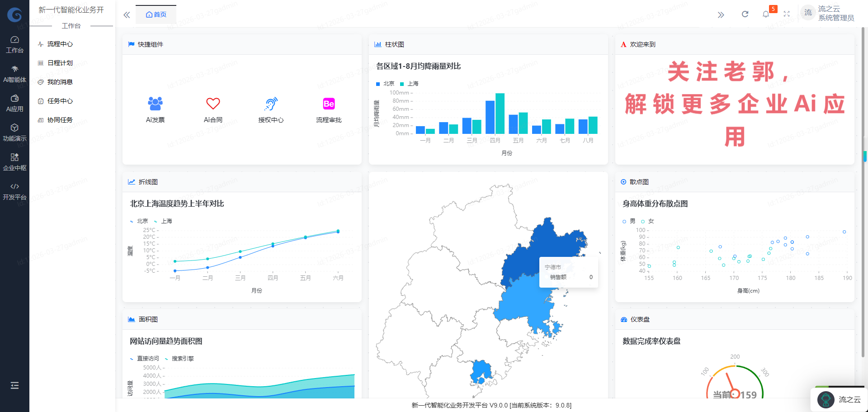Toggle 女 legend in scatter chart
Viewport: 868px width, 412px height.
point(647,221)
